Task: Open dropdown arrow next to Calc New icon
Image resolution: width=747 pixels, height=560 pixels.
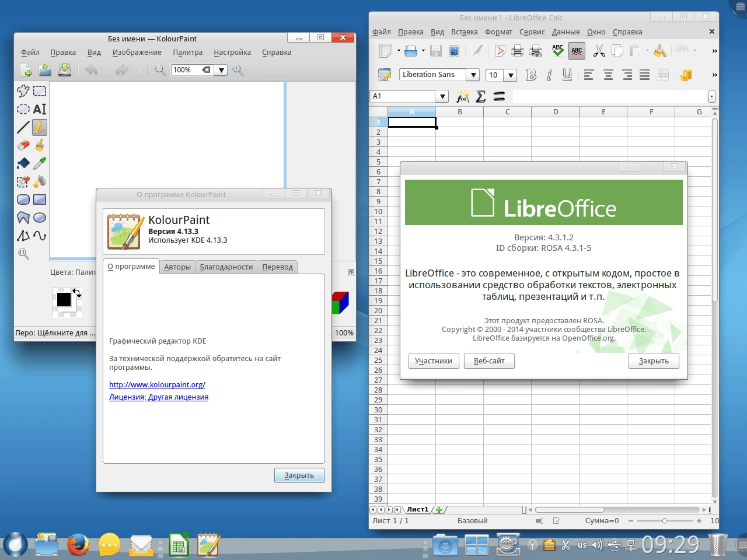Action: coord(399,51)
